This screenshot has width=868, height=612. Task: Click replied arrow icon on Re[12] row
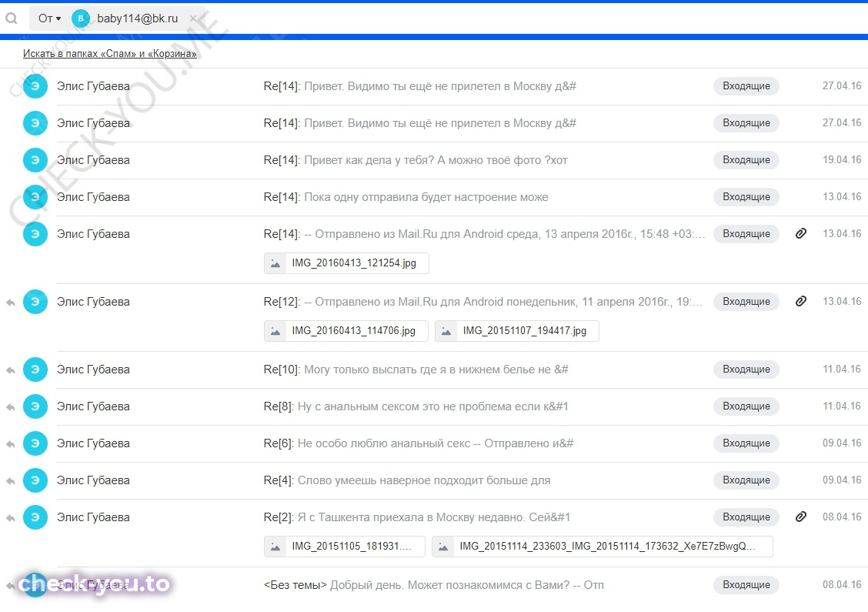10,303
